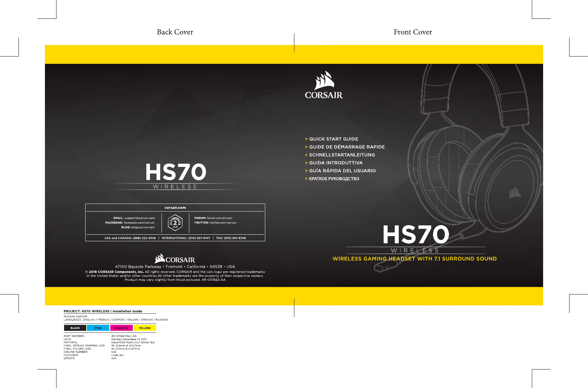Click the N/A value beside UPDATE

(114, 358)
